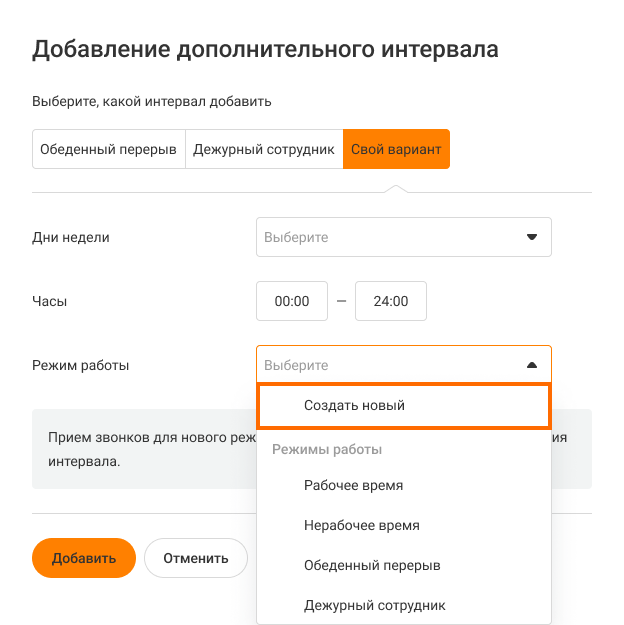This screenshot has height=625, width=624.
Task: Click the Дни недели field label
Action: click(x=71, y=238)
